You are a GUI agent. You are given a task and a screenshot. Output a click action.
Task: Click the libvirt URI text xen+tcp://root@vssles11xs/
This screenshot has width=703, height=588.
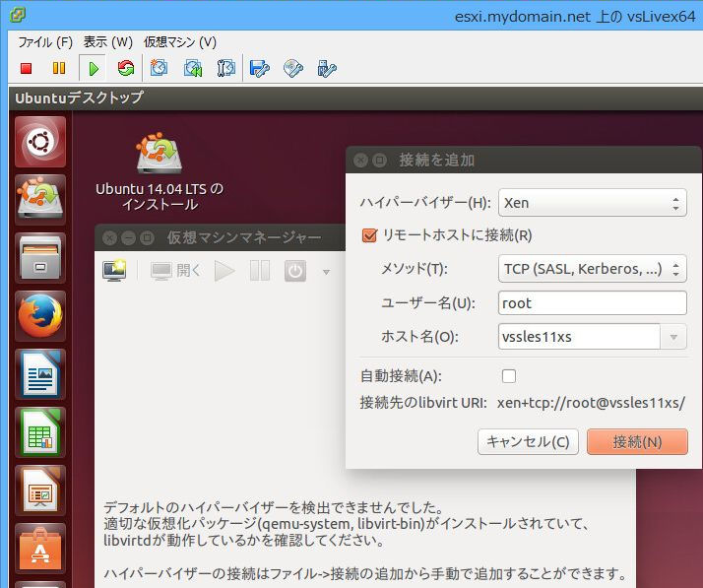click(591, 403)
